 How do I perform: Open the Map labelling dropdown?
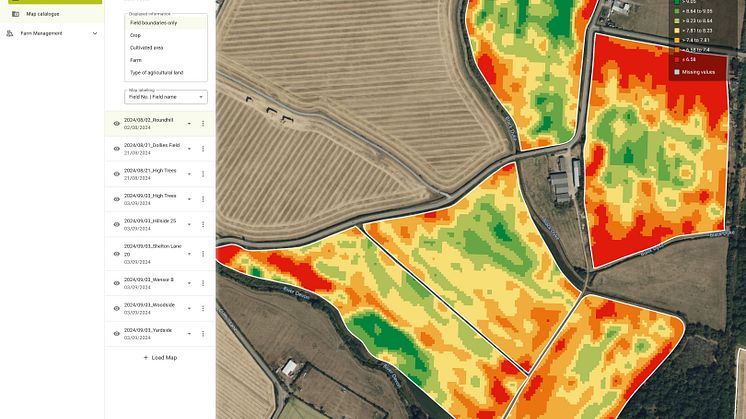pos(166,97)
